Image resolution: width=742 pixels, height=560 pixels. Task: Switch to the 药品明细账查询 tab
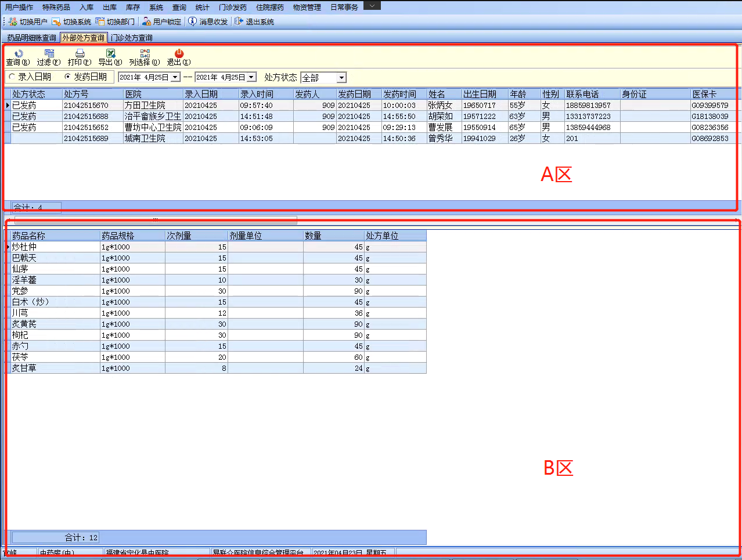[x=31, y=38]
